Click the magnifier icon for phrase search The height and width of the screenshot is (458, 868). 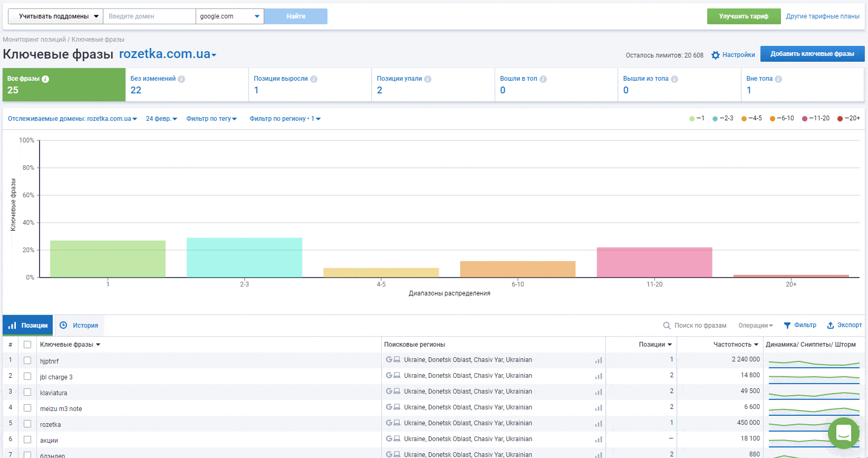coord(667,326)
